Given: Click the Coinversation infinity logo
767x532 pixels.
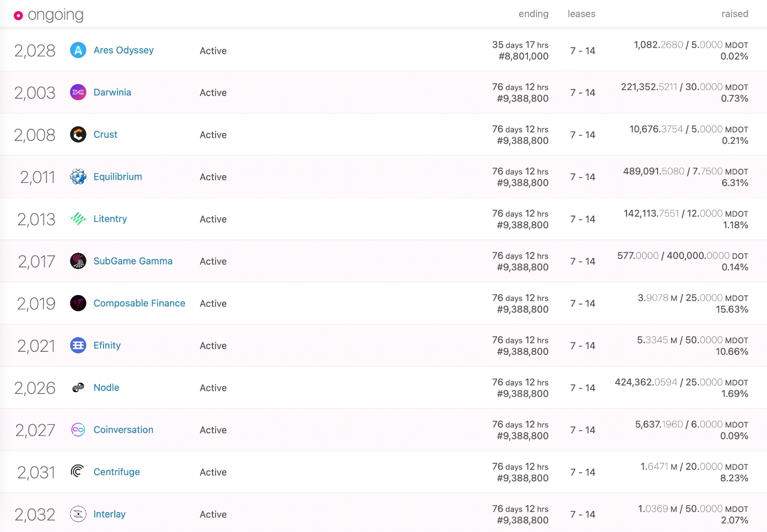Looking at the screenshot, I should click(x=78, y=430).
